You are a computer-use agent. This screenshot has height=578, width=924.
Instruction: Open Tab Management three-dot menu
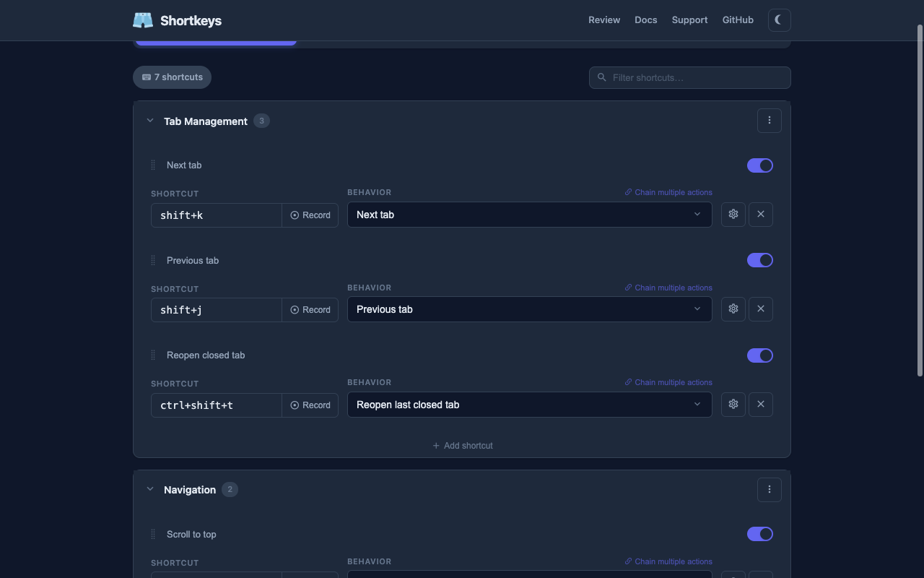(769, 121)
